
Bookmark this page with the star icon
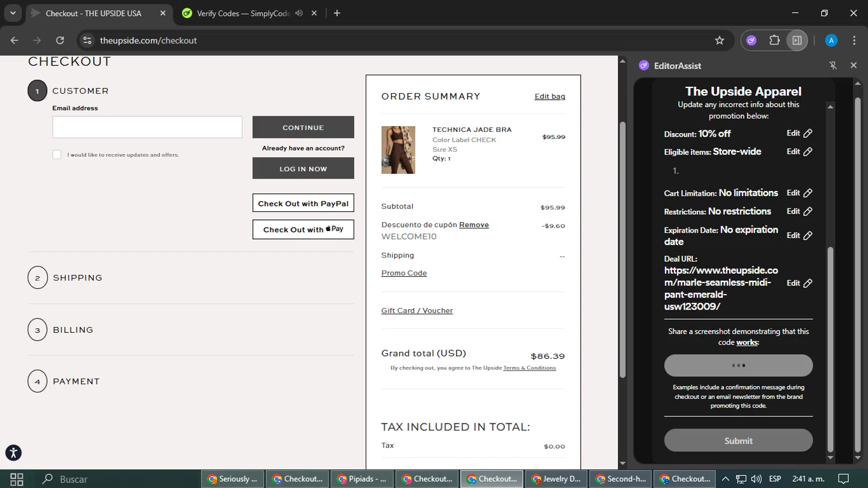pyautogui.click(x=719, y=41)
